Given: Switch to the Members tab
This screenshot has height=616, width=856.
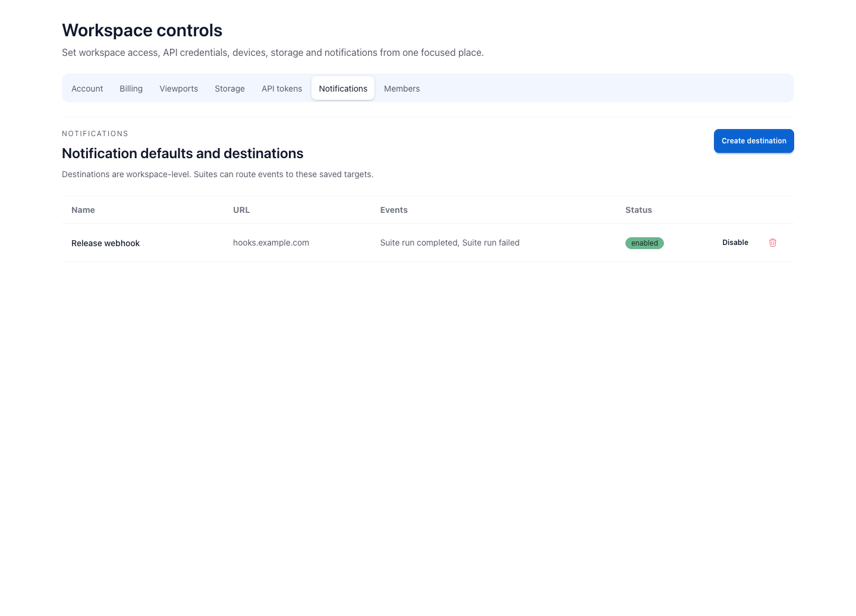Looking at the screenshot, I should point(402,89).
